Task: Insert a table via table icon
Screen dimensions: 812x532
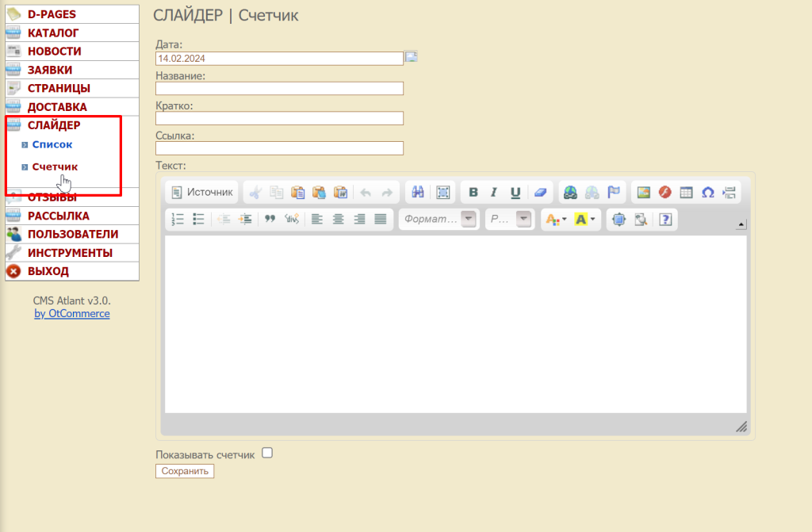Action: point(686,193)
